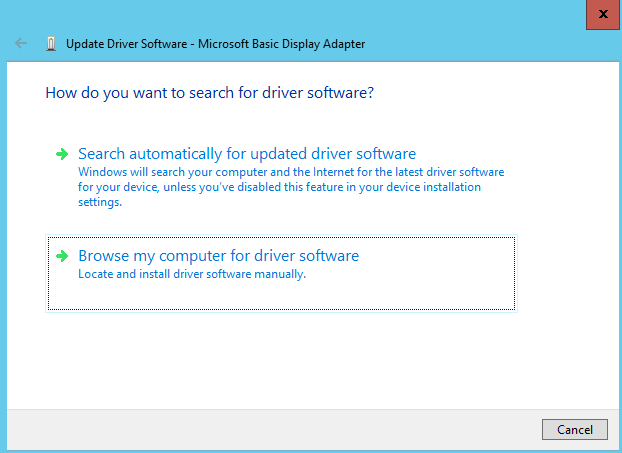
Task: Close the Update Driver Software window
Action: 603,14
